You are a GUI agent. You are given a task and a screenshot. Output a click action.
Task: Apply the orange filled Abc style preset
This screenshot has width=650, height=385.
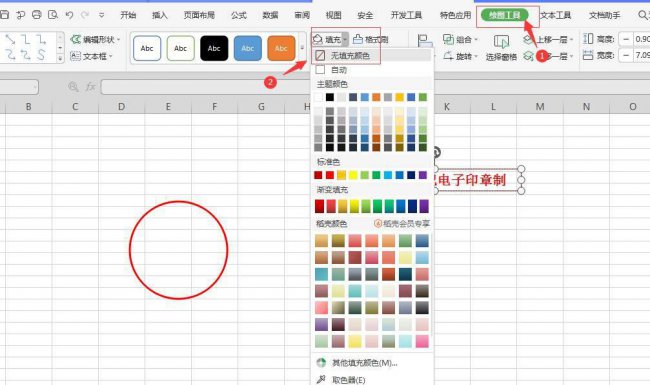pos(281,48)
